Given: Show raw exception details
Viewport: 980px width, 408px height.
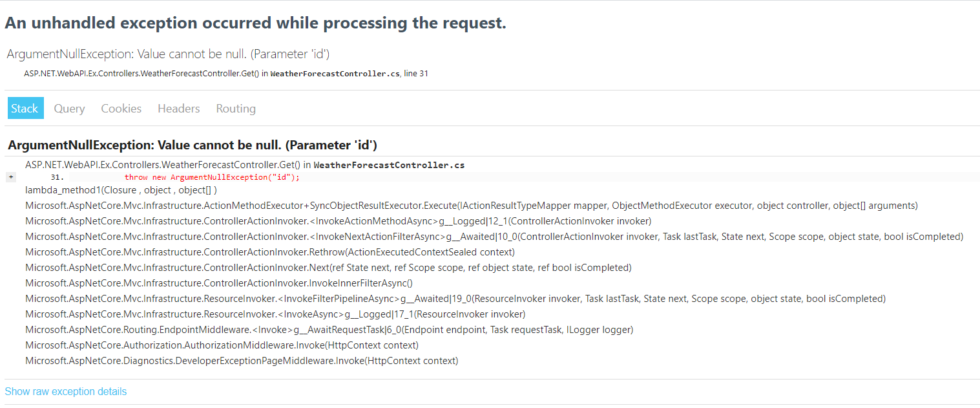Looking at the screenshot, I should click(65, 392).
